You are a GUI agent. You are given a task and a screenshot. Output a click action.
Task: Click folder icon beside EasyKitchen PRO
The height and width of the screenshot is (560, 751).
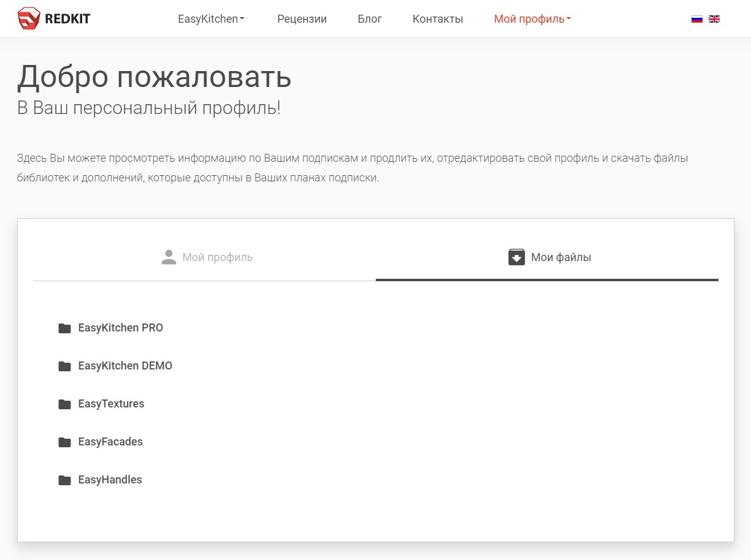(x=64, y=328)
